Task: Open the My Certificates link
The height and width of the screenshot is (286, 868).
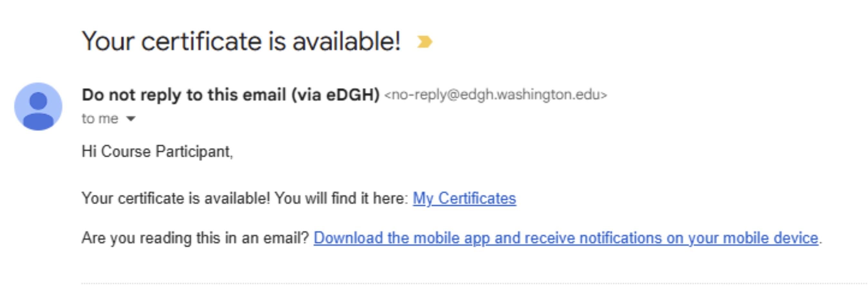Action: pyautogui.click(x=464, y=198)
